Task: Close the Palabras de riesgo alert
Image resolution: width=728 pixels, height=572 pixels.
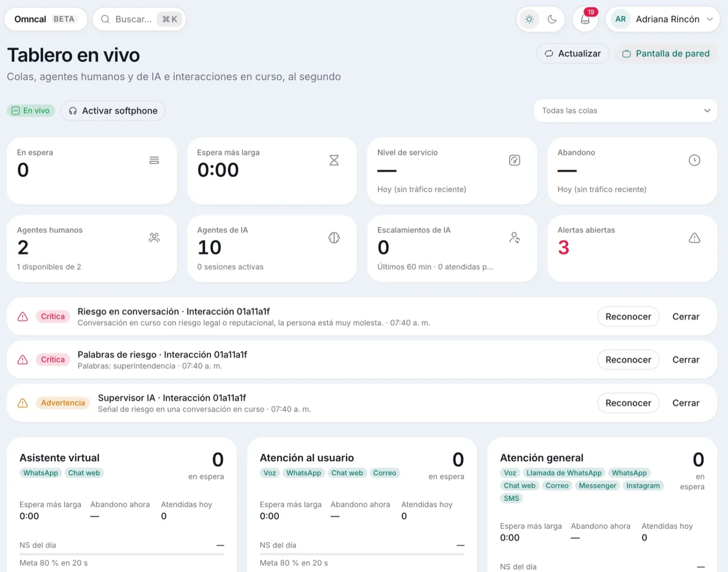Action: (686, 360)
